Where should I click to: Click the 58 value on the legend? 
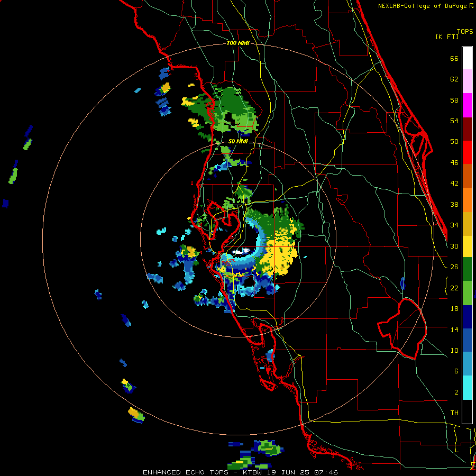454,100
